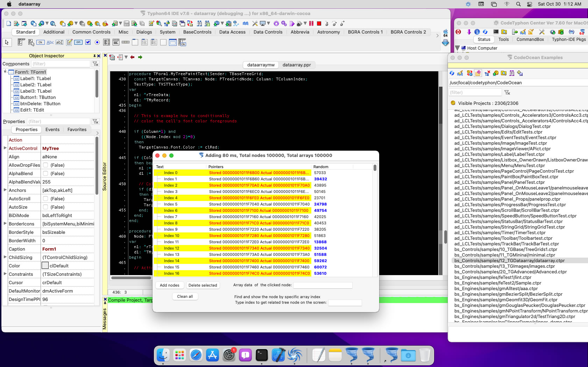Collapse Host Computer node in CodeTyphon Center
Viewport: 588px width, 367px height.
point(458,48)
